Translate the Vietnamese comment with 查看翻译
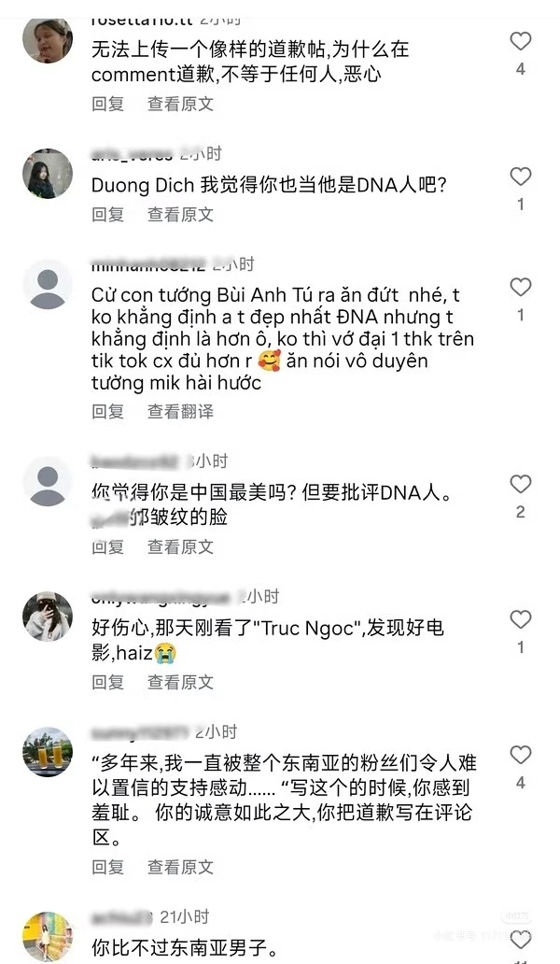Viewport: 560px width, 964px height. (x=180, y=411)
